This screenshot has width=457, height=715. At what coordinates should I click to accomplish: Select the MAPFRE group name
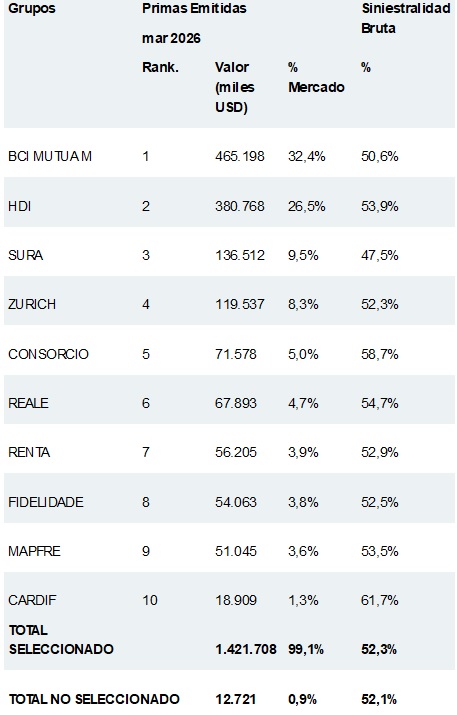34,551
